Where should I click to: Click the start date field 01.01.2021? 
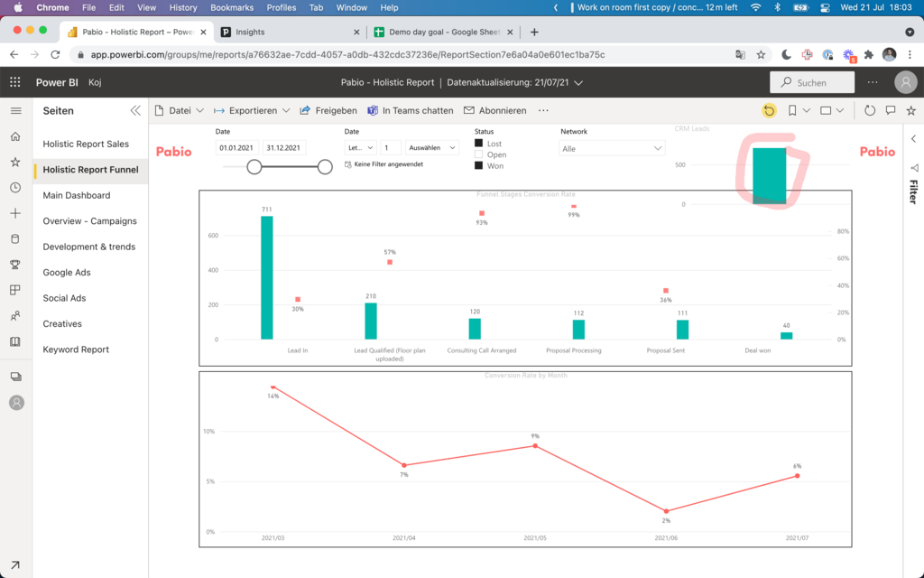[237, 147]
